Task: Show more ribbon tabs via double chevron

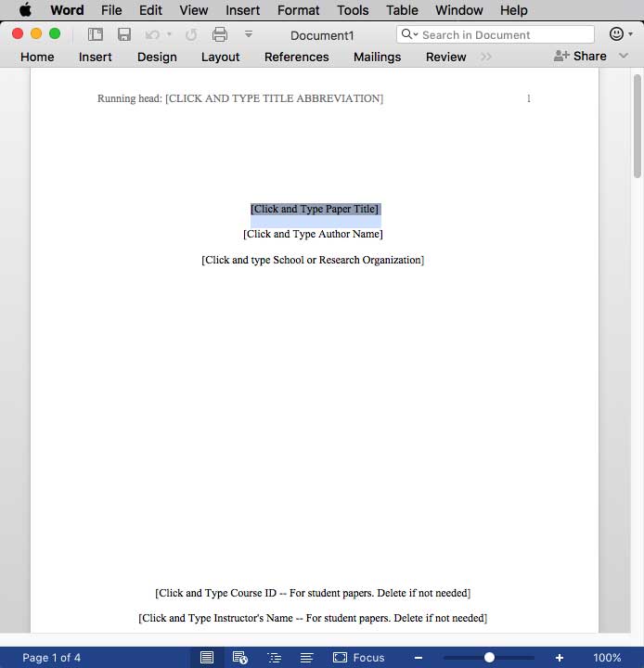Action: pyautogui.click(x=486, y=57)
